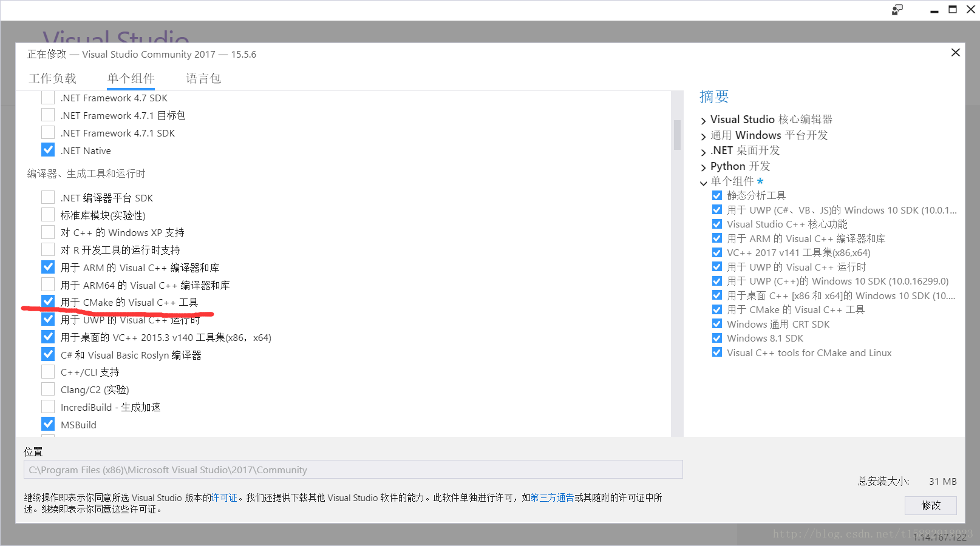Expand 通用 Windows 平台开发 in summary

click(704, 136)
